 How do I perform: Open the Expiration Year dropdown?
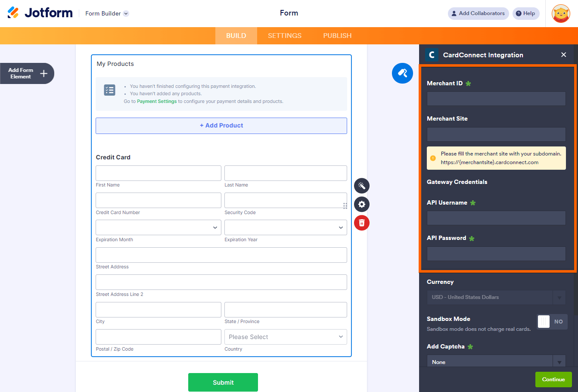(x=286, y=227)
